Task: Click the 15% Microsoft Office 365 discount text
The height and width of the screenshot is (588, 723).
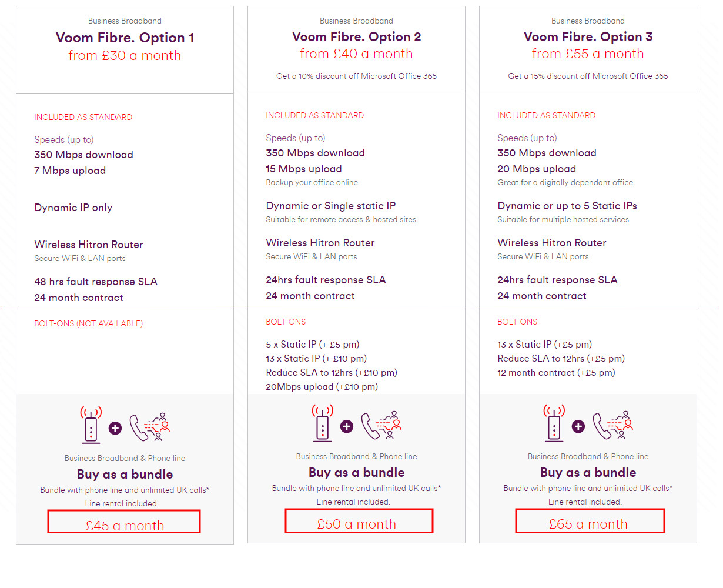Action: click(588, 76)
